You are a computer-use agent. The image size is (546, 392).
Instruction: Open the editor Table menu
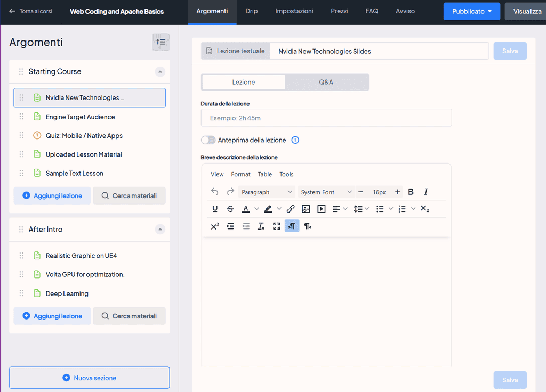click(264, 174)
